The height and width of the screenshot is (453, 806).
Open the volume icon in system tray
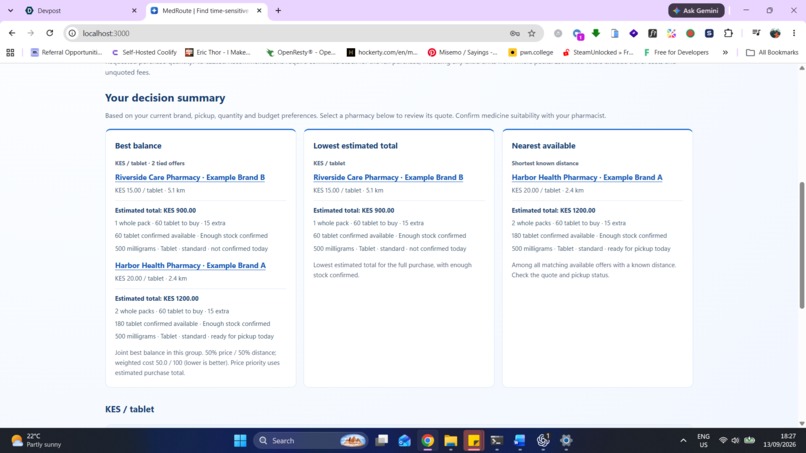736,441
